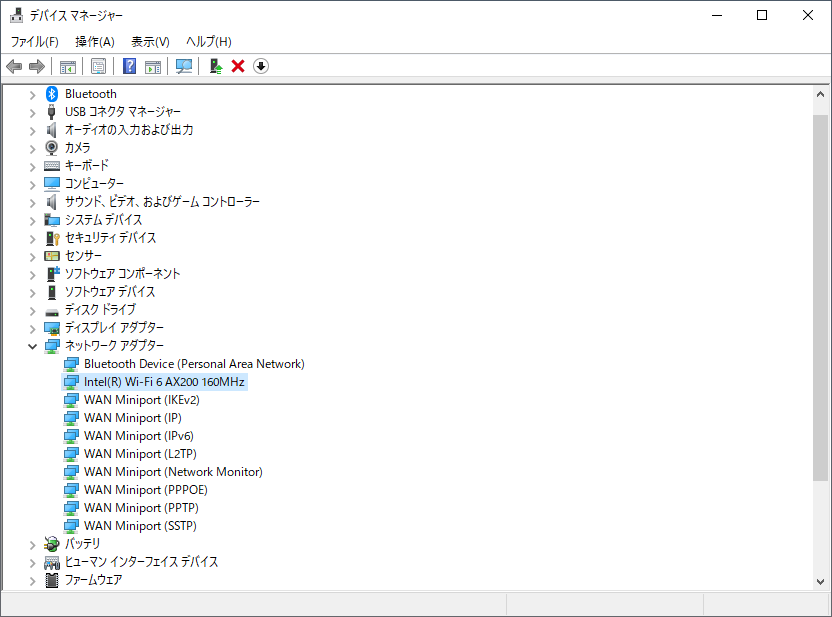Image resolution: width=832 pixels, height=617 pixels.
Task: Select the コンピューター label
Action: coord(94,184)
